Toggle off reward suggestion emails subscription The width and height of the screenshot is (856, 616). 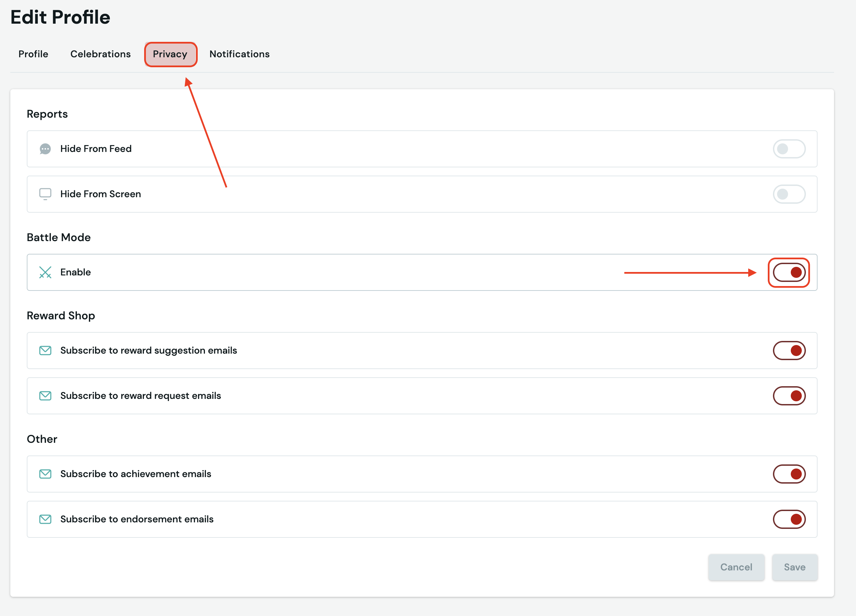coord(789,351)
